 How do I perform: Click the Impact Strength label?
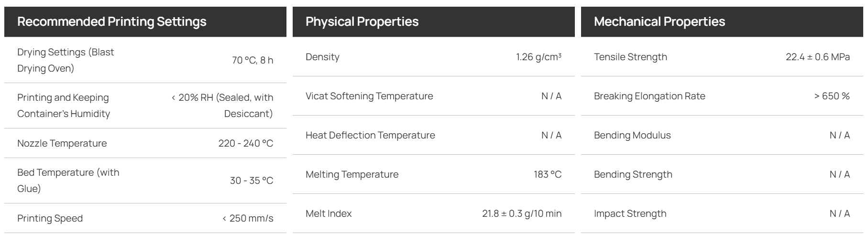(630, 213)
